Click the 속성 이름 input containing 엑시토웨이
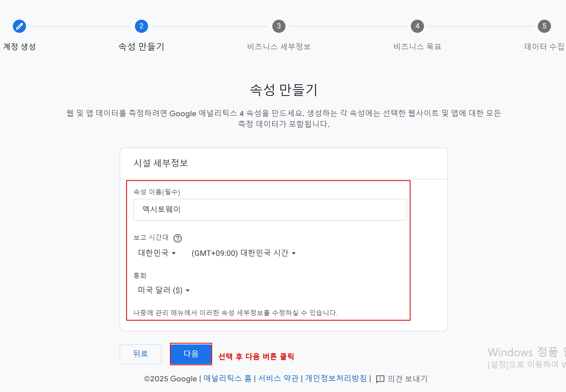 click(x=270, y=209)
